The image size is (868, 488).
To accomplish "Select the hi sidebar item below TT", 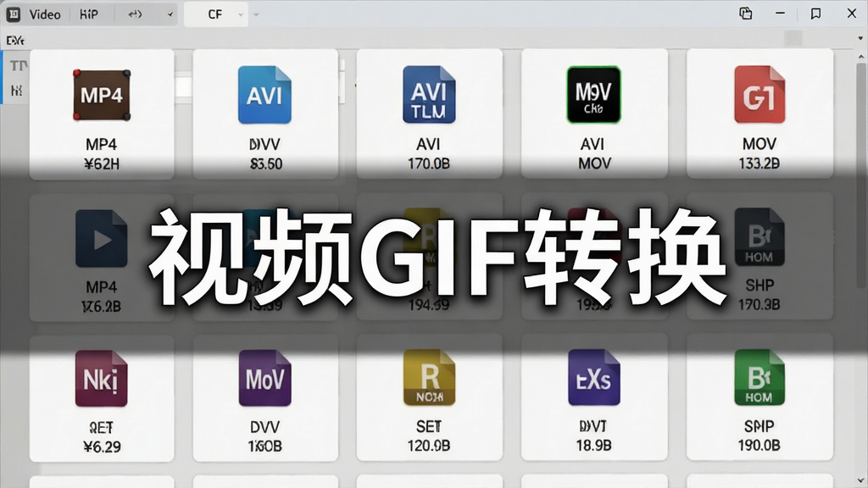I will [x=17, y=90].
